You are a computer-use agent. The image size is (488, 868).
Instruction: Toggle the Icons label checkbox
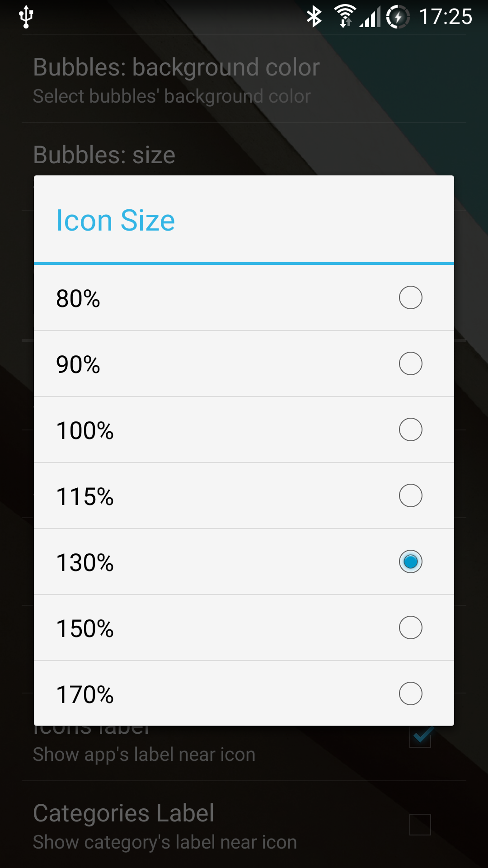coord(421,737)
